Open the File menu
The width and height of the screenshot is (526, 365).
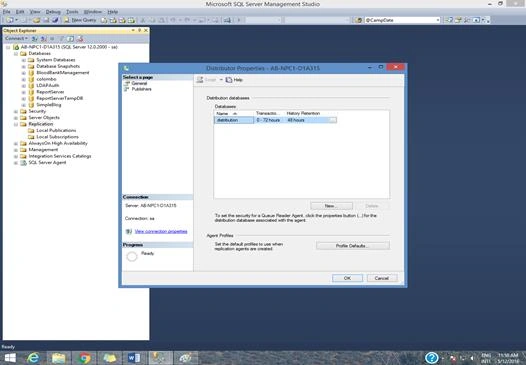[x=7, y=12]
